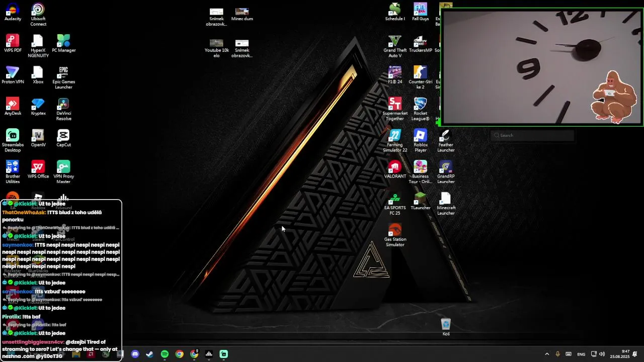Viewport: 644px width, 362px height.
Task: Launch Counter-Strike 2 desktop shortcut
Action: 420,78
